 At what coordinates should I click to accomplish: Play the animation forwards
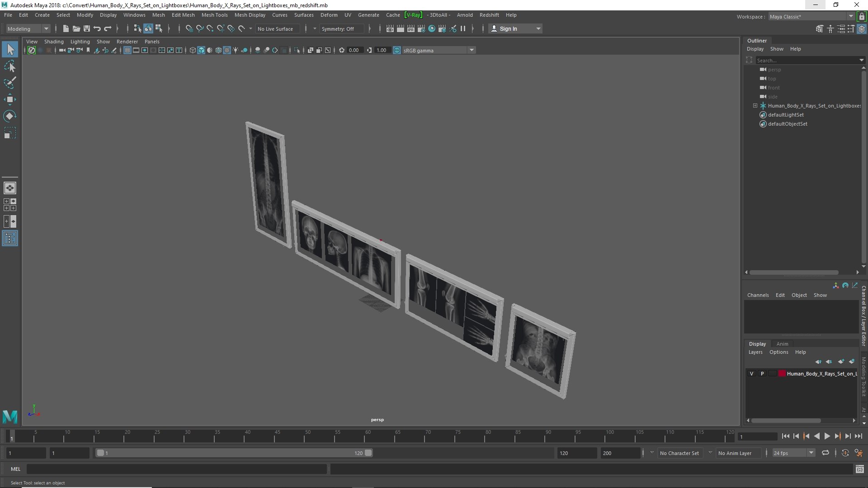pyautogui.click(x=827, y=436)
